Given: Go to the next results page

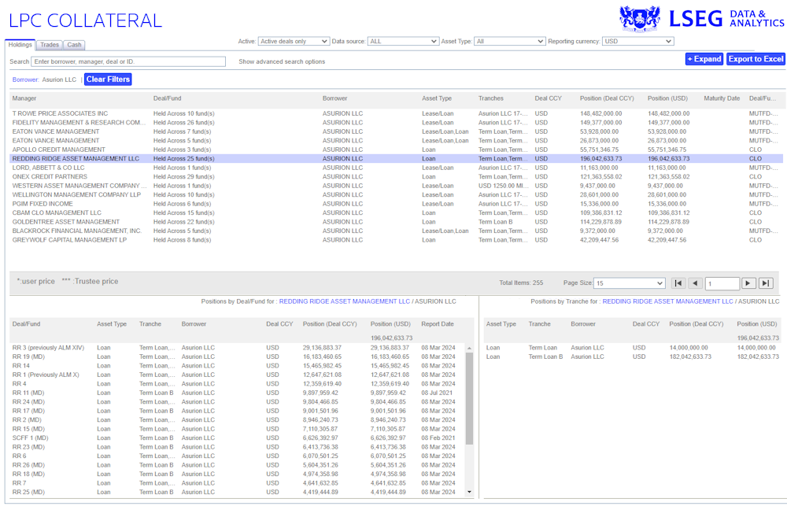Looking at the screenshot, I should (748, 283).
